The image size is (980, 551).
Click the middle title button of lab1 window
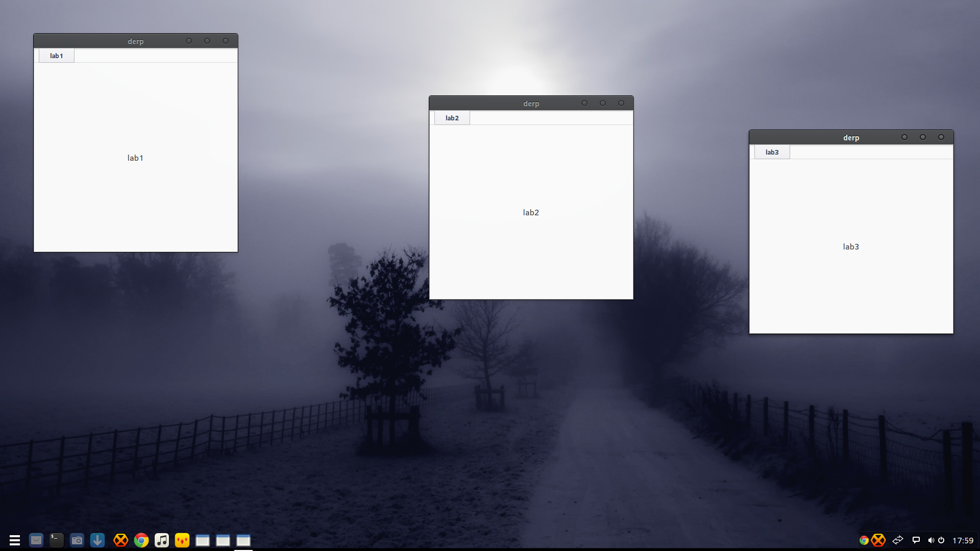pos(207,41)
